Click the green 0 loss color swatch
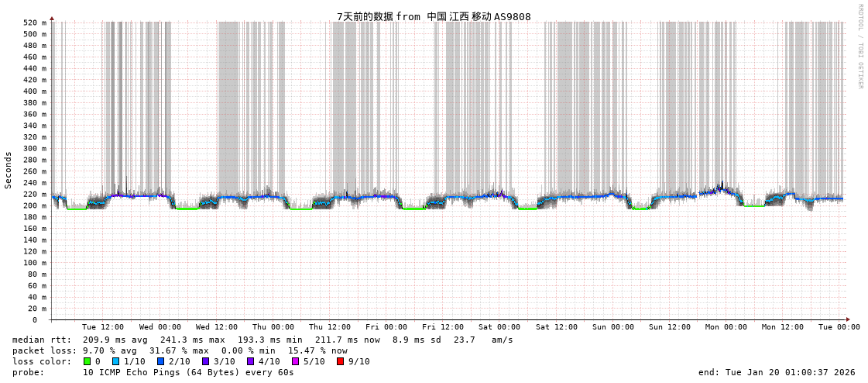The image size is (868, 383). (x=87, y=361)
